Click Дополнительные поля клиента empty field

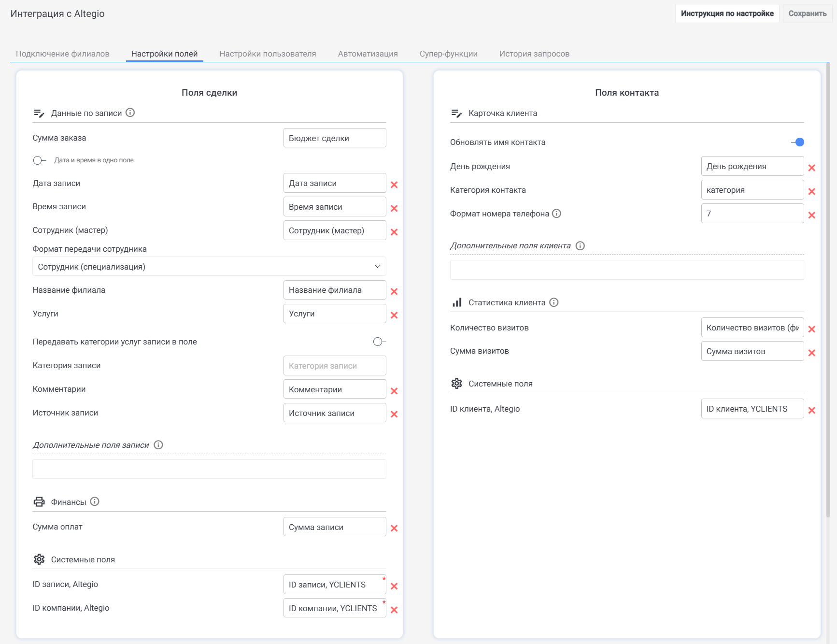627,270
